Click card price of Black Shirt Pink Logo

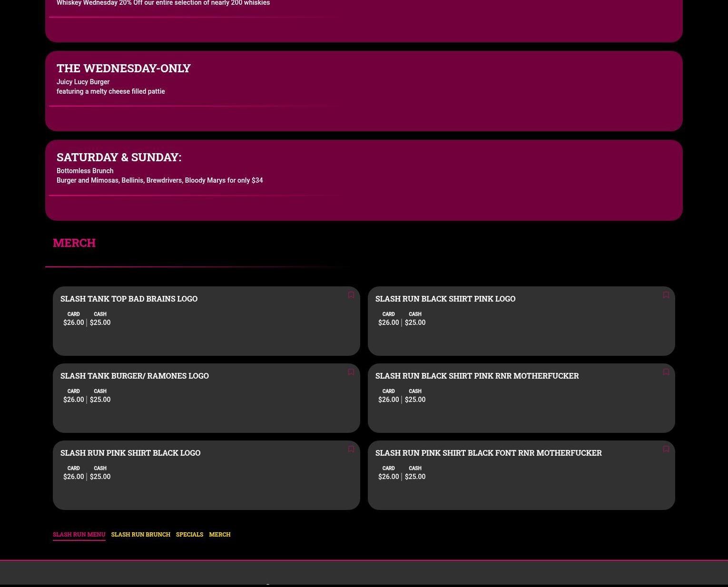[389, 323]
